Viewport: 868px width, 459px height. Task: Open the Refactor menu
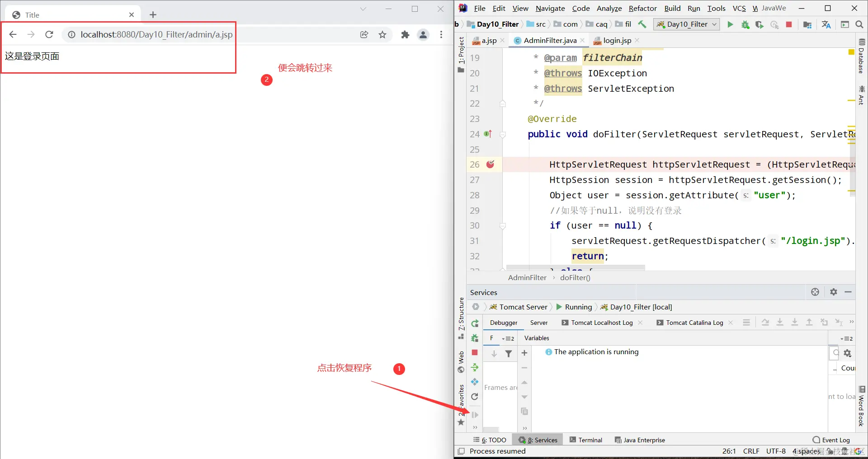[x=642, y=8]
